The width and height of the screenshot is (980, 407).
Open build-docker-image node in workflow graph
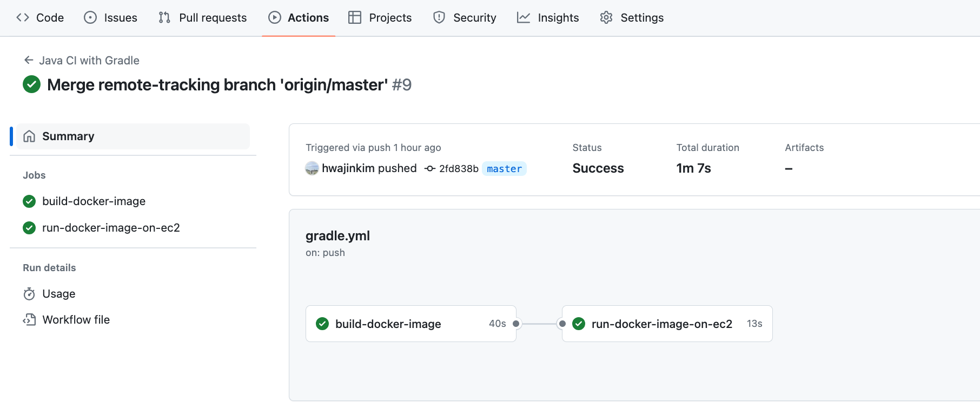point(411,324)
